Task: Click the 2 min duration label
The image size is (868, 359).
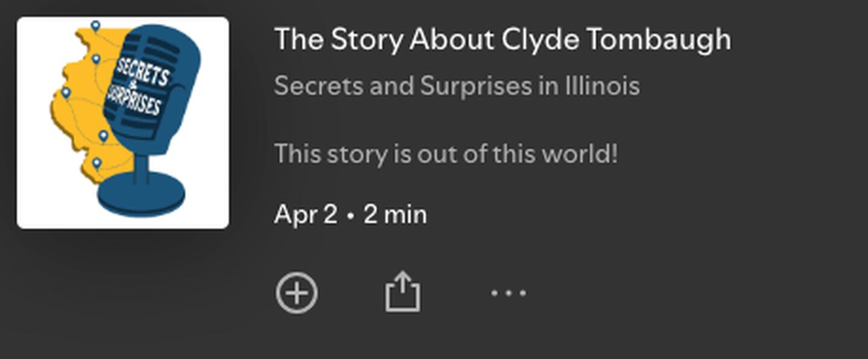Action: click(x=395, y=214)
